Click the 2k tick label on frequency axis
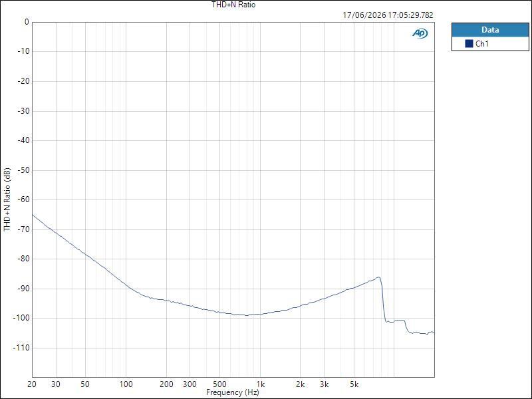 (x=301, y=384)
